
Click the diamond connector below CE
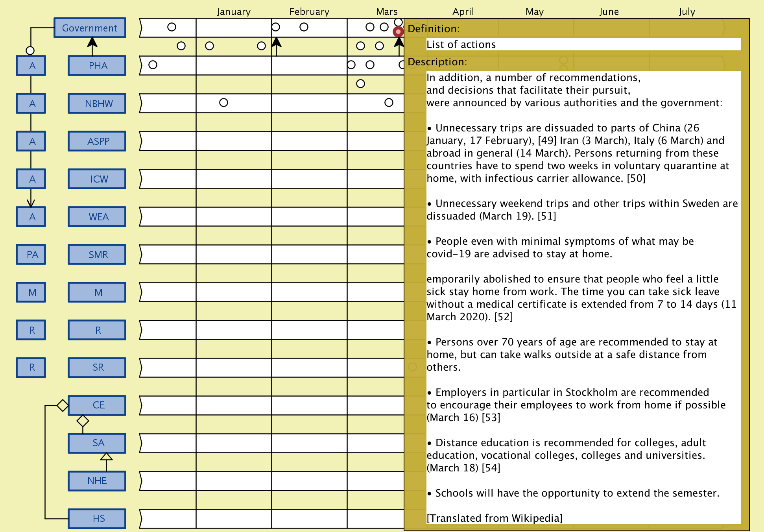point(83,421)
